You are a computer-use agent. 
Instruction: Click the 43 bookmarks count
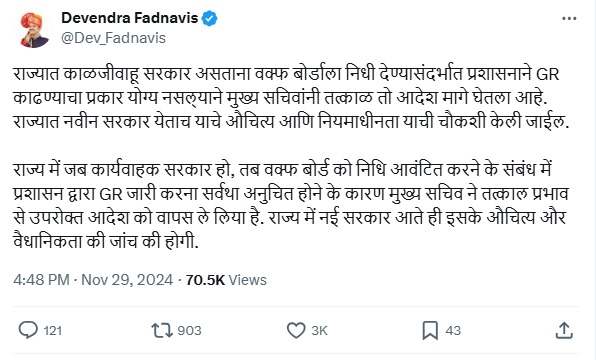(453, 330)
